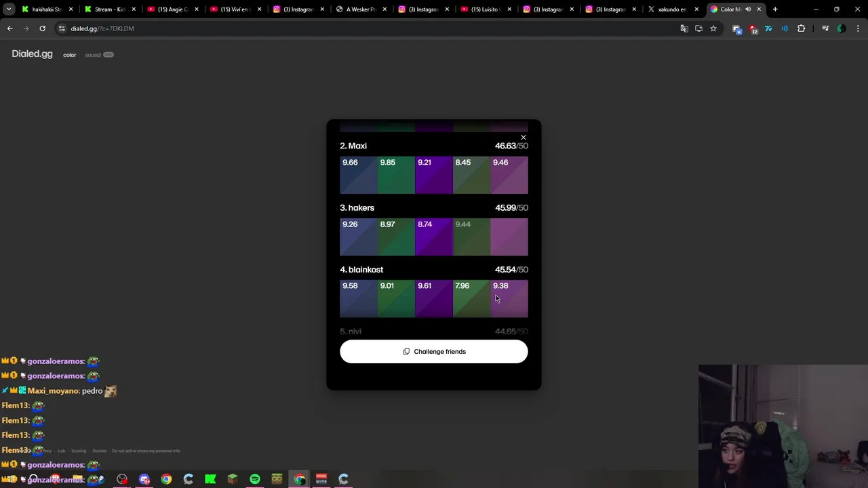
Task: Select Maxi's 9.46 mauve swatch
Action: 509,175
